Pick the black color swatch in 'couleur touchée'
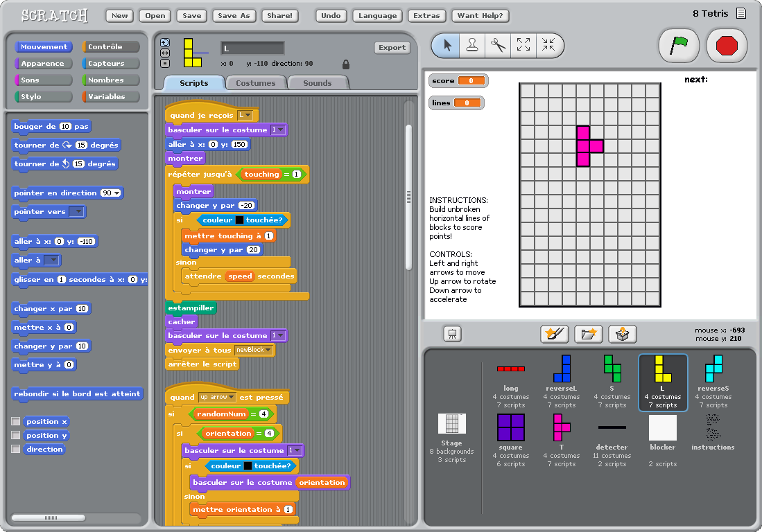The height and width of the screenshot is (532, 762). coord(239,220)
